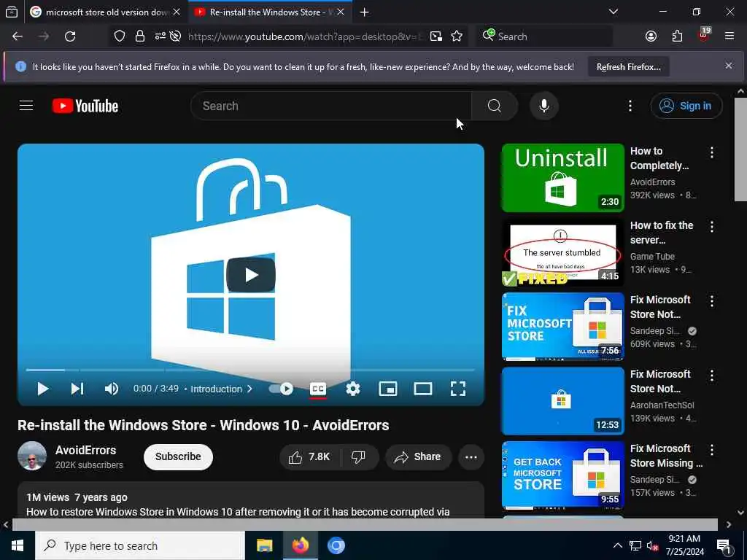Close the microsoft store old version tab
747x560 pixels.
click(x=177, y=12)
